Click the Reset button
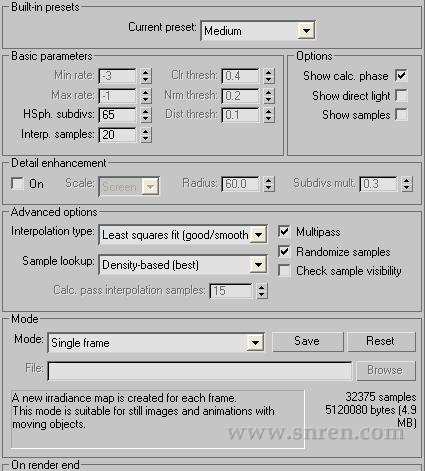This screenshot has height=471, width=425. (x=381, y=341)
